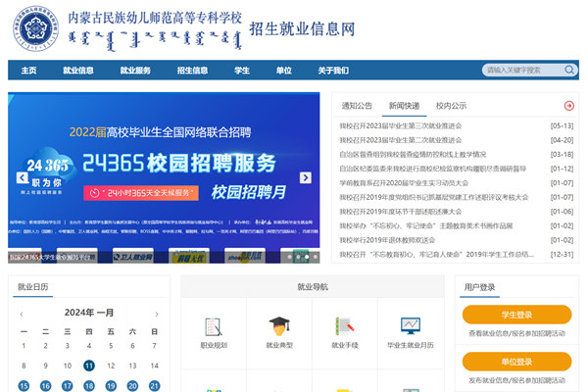Switch to 校内公示 tab
This screenshot has height=392, width=588.
tap(451, 105)
